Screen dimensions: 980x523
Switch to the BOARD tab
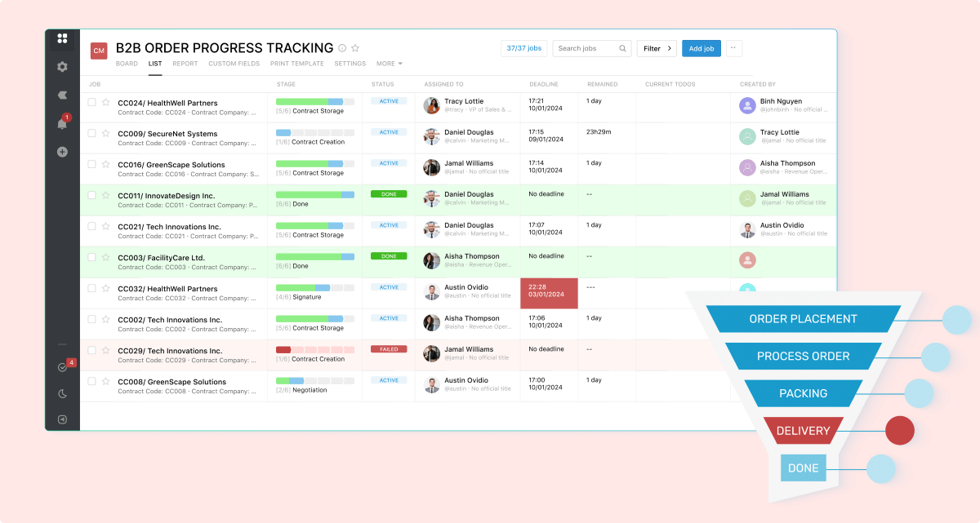tap(127, 63)
